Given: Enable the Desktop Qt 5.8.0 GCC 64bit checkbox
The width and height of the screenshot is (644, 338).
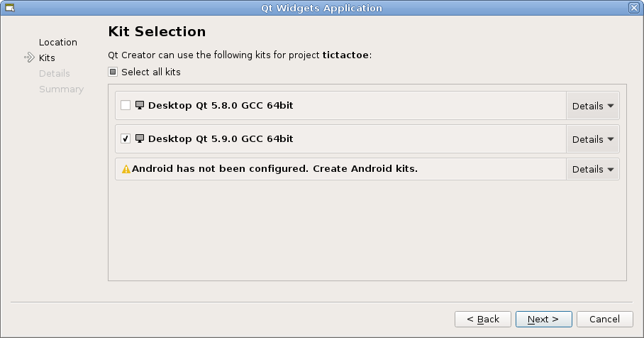Looking at the screenshot, I should pos(126,106).
